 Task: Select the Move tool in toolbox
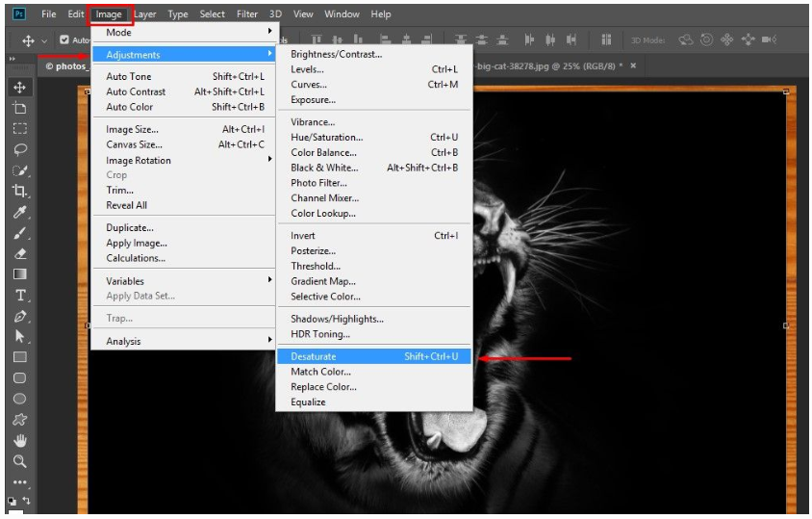point(19,87)
